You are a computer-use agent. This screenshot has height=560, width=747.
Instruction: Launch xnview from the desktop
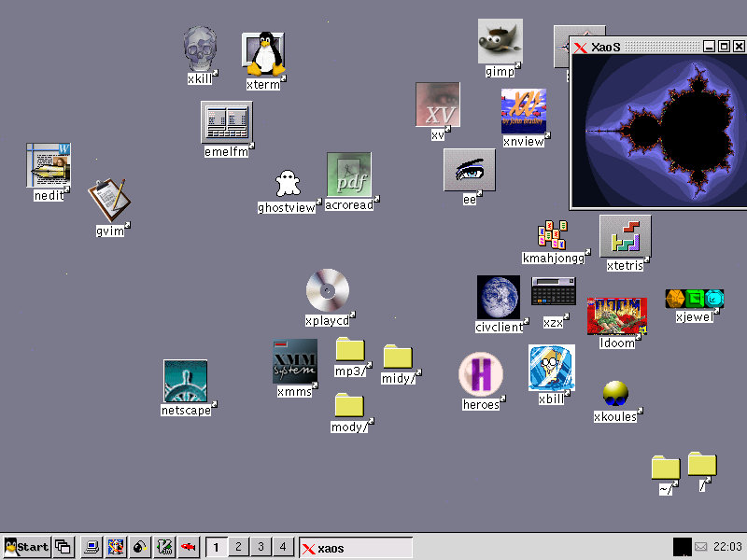point(524,111)
